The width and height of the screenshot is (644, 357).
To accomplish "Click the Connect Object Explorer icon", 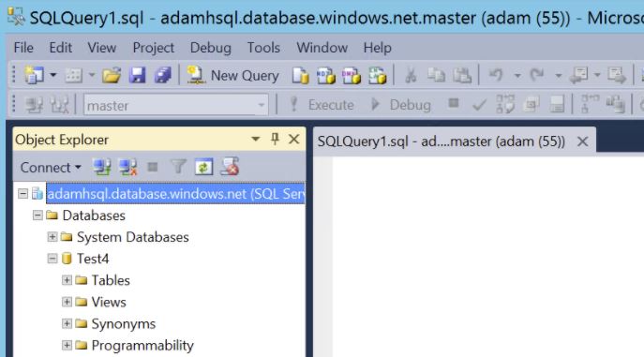I will tap(101, 168).
